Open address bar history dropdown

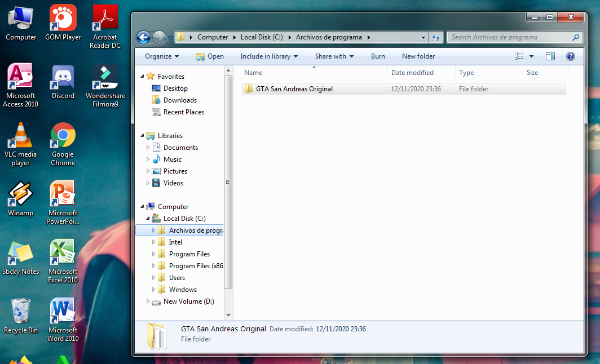(423, 37)
